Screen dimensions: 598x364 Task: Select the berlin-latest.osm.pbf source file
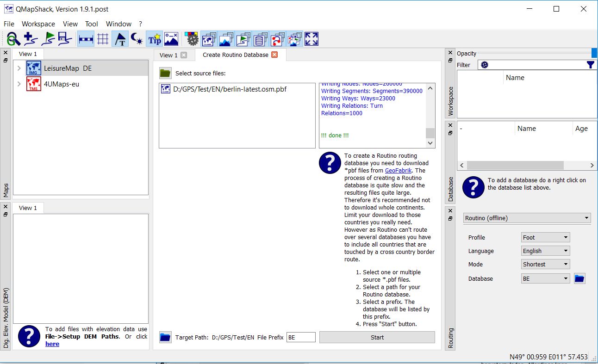[237, 89]
